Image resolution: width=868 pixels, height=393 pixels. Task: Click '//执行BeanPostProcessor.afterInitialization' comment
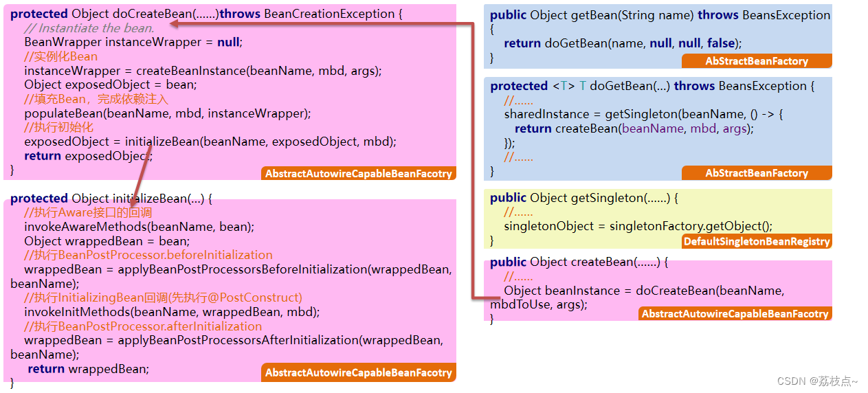click(143, 326)
